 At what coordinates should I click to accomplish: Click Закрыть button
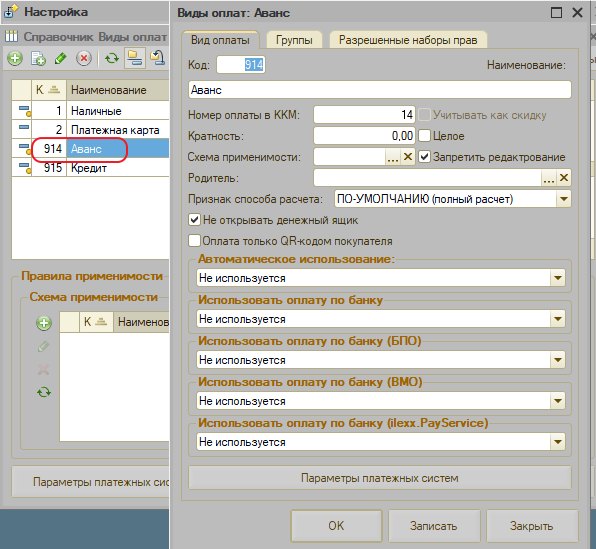(x=531, y=525)
